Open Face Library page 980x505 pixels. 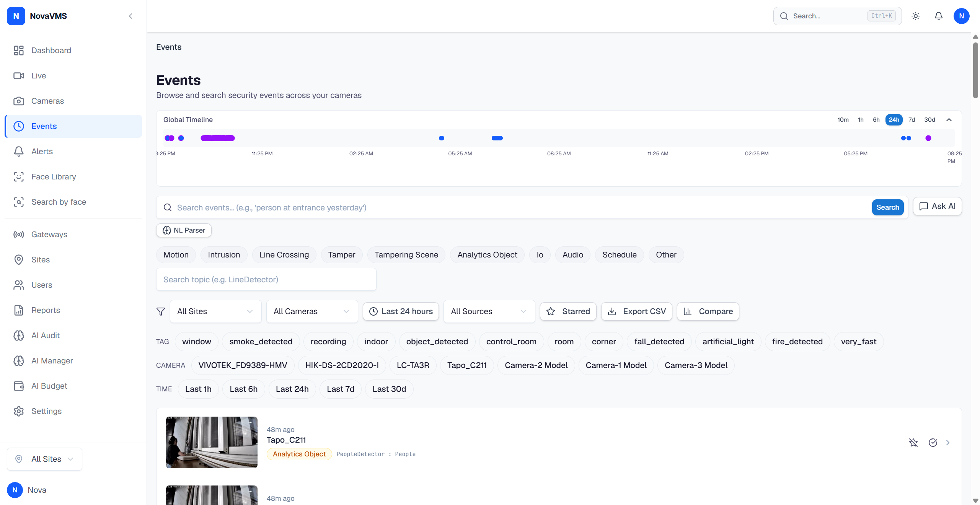[x=73, y=177]
